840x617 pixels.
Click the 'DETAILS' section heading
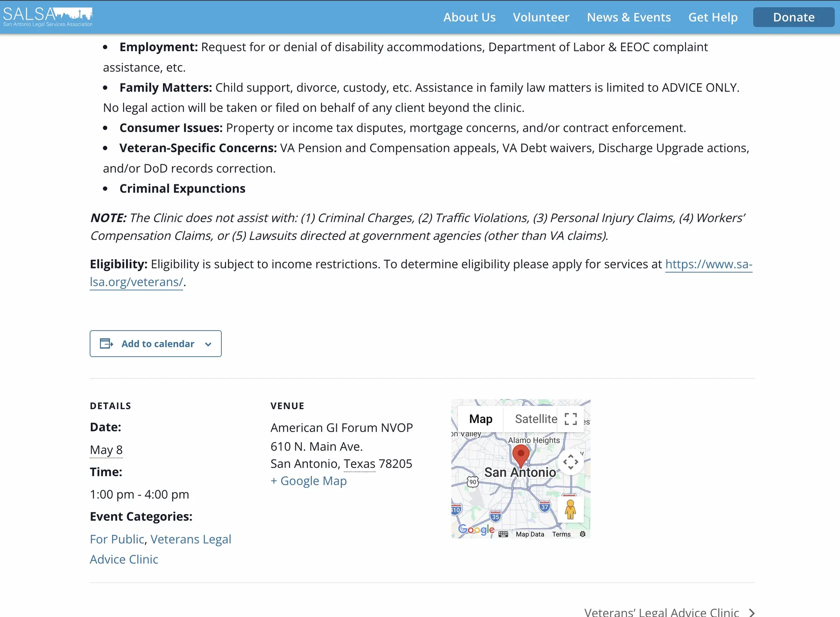pyautogui.click(x=110, y=406)
